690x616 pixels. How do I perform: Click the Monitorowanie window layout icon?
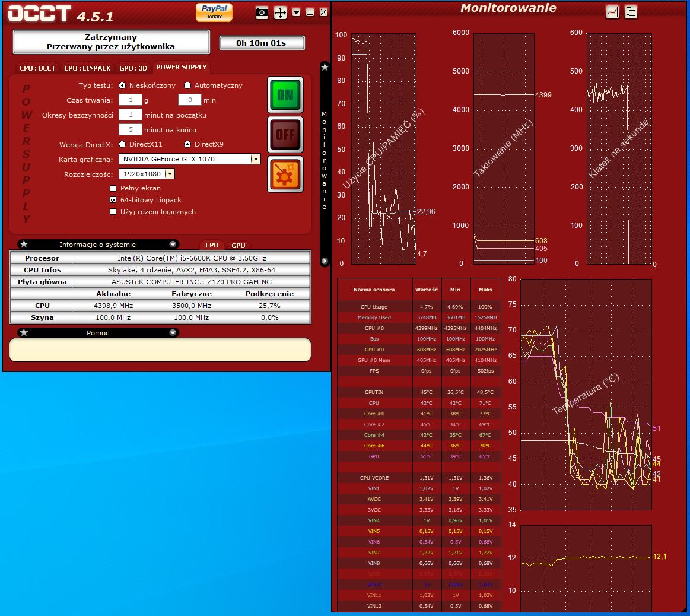pyautogui.click(x=631, y=11)
